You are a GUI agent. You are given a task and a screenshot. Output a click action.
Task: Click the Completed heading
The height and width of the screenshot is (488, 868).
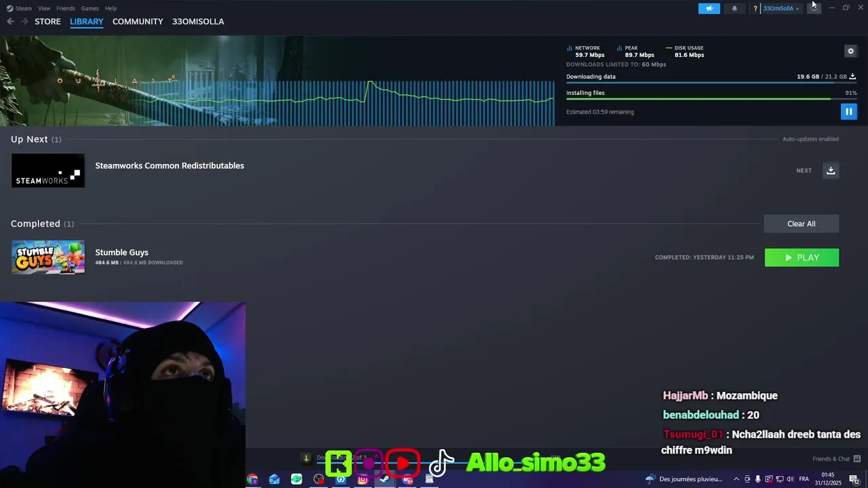[x=35, y=224]
